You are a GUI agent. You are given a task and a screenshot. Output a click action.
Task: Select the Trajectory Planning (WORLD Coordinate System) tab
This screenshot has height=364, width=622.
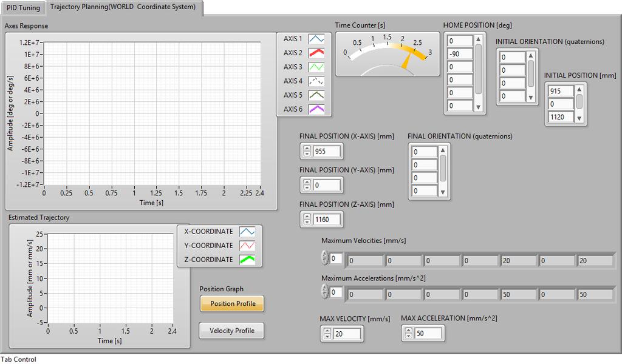(124, 7)
